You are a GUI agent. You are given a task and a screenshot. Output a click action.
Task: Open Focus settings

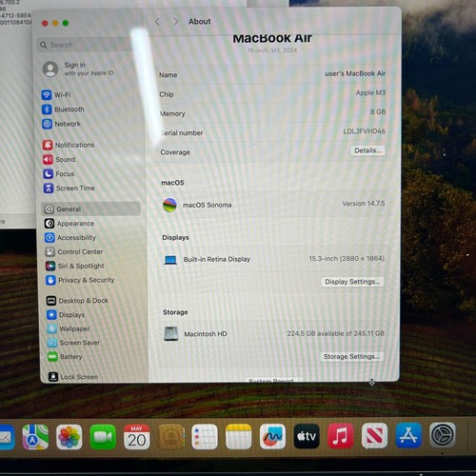[59, 174]
